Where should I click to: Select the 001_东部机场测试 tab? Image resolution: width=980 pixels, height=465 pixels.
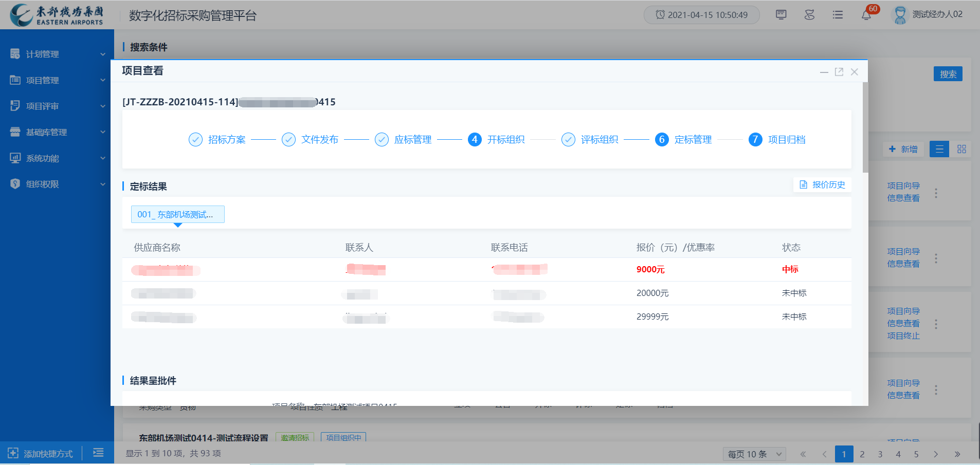pos(178,214)
